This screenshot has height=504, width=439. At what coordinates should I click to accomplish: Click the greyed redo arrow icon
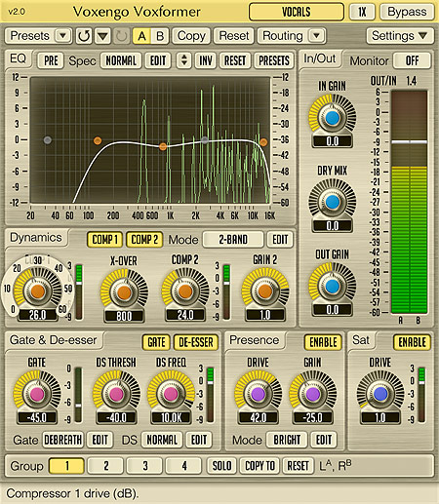[121, 36]
